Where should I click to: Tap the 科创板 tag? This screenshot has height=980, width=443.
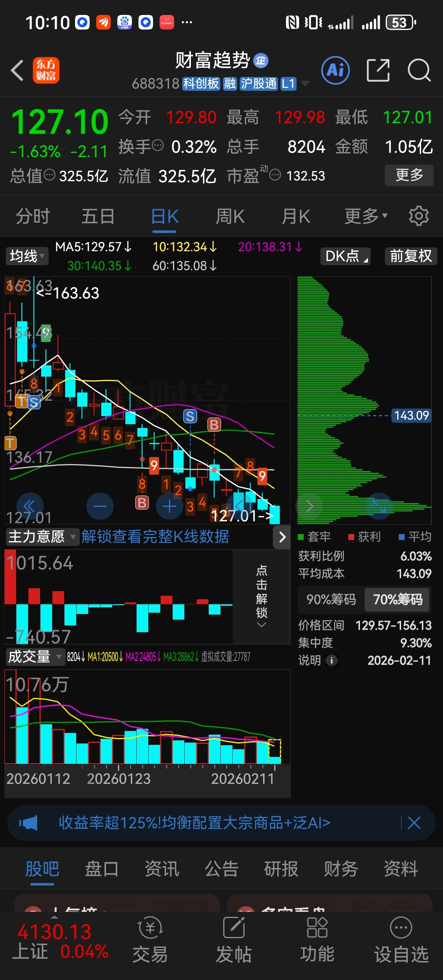tap(201, 83)
